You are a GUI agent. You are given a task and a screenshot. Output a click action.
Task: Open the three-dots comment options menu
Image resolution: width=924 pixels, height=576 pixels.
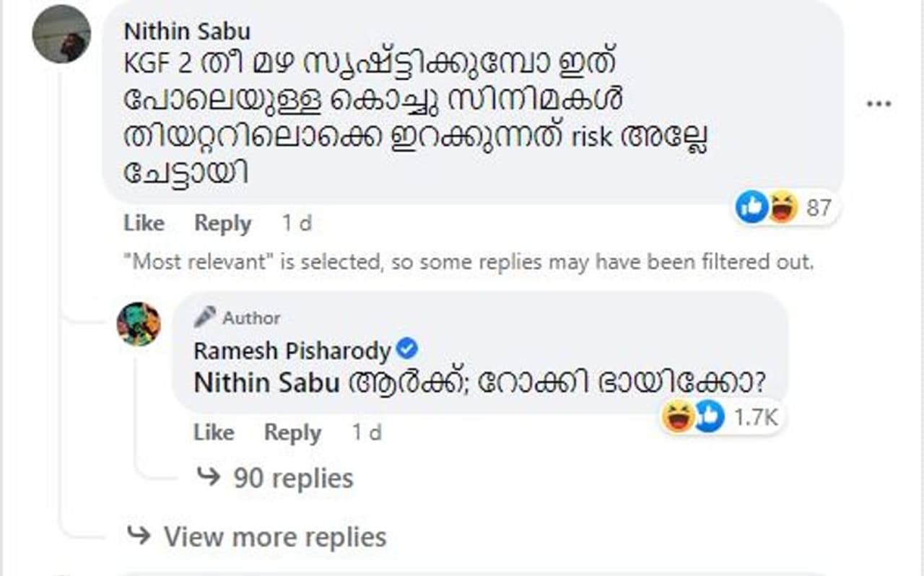[878, 105]
